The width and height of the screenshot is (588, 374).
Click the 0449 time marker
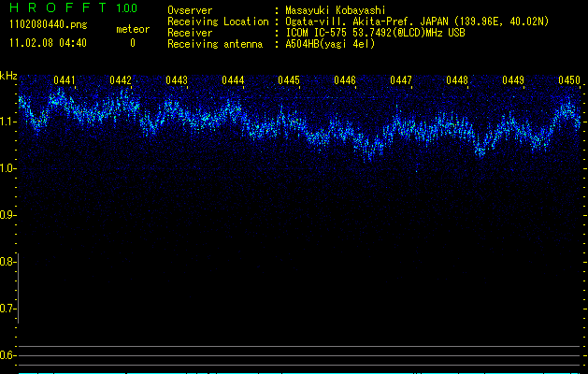pos(513,81)
